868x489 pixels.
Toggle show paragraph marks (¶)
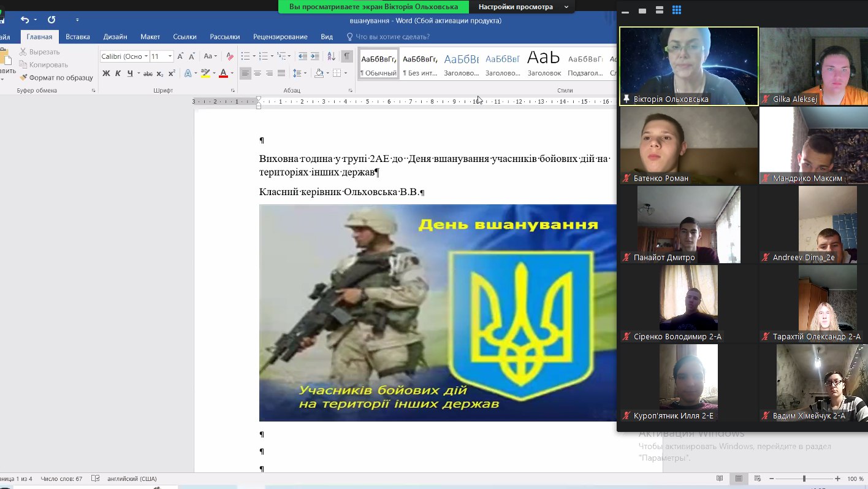click(x=347, y=56)
